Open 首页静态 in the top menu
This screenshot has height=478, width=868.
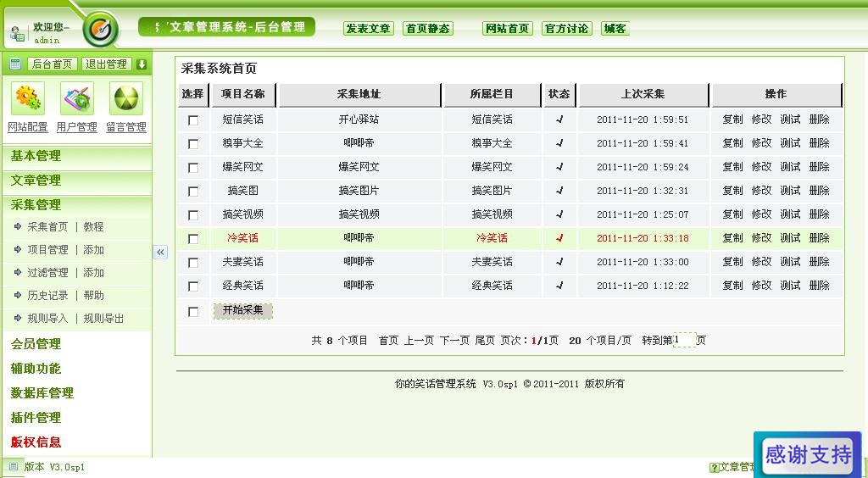[428, 29]
